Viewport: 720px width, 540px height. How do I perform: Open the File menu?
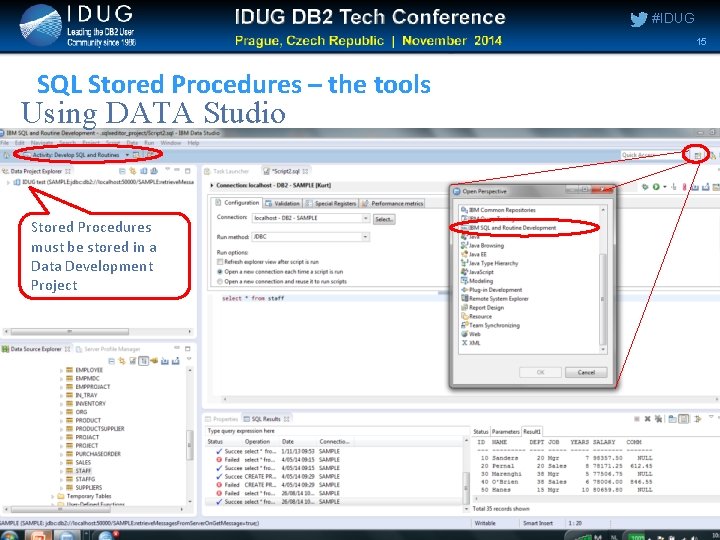5,143
